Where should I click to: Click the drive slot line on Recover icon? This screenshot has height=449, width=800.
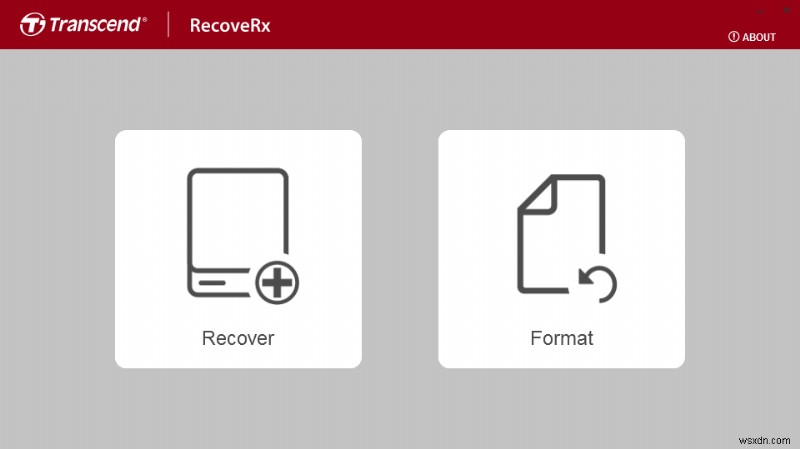212,283
